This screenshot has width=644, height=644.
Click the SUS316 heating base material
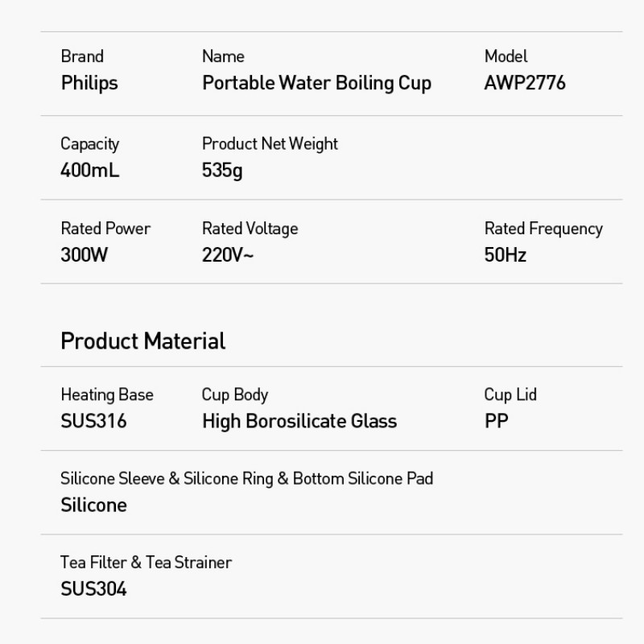pyautogui.click(x=94, y=421)
